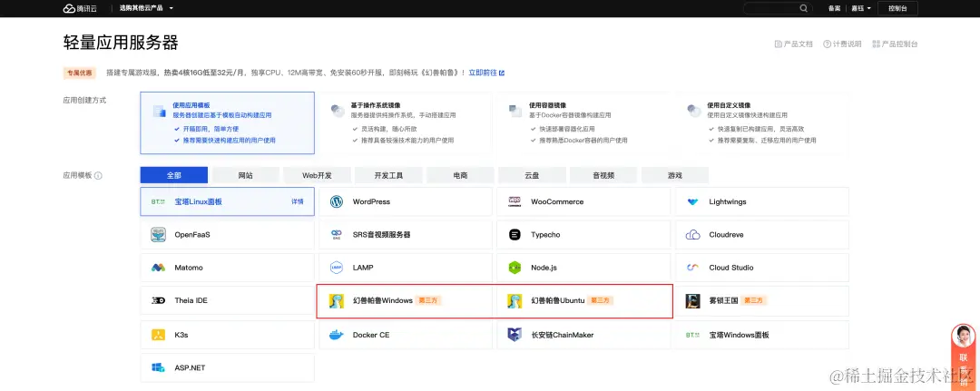Switch to 游戏 template tab

tap(675, 175)
